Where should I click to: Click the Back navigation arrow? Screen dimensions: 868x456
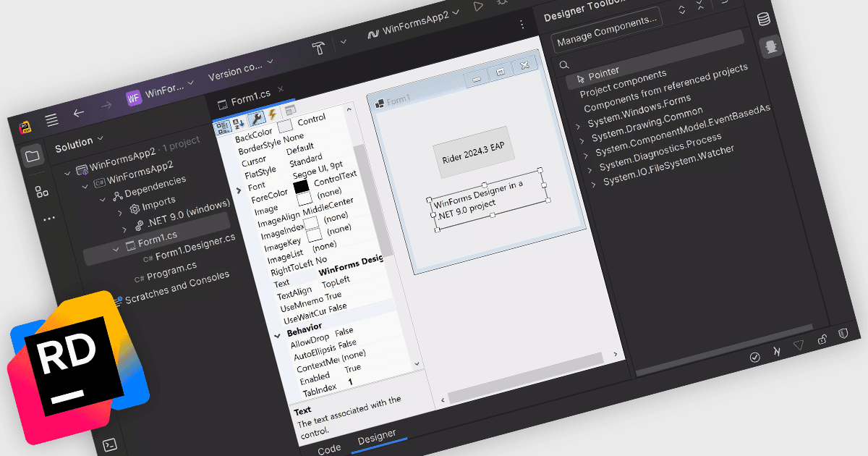pos(79,113)
